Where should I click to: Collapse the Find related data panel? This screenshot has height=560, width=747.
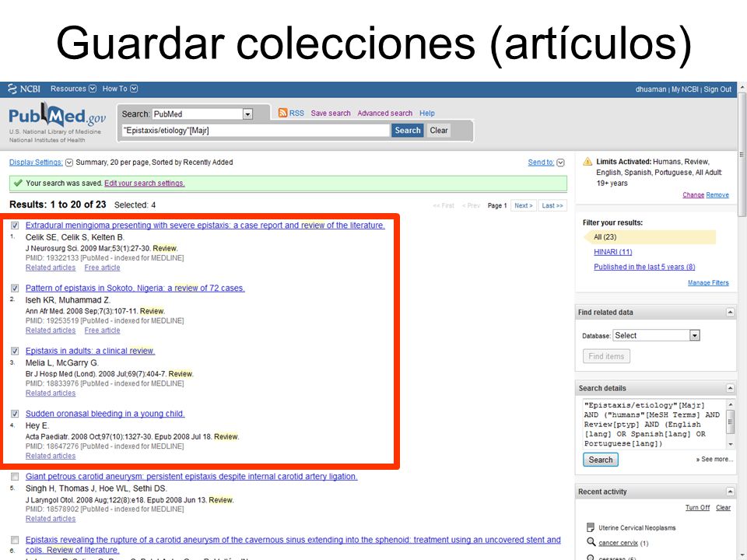pyautogui.click(x=730, y=313)
